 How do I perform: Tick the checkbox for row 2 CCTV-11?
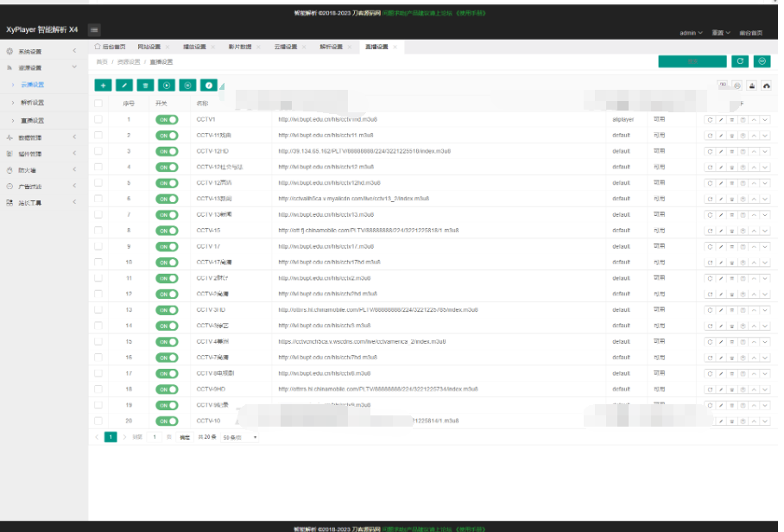[x=98, y=136]
